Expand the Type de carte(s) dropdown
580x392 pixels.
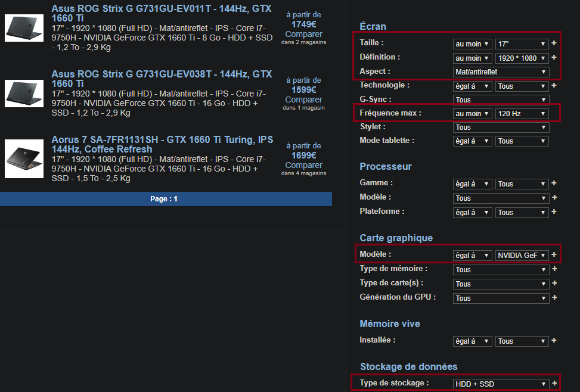pos(501,284)
